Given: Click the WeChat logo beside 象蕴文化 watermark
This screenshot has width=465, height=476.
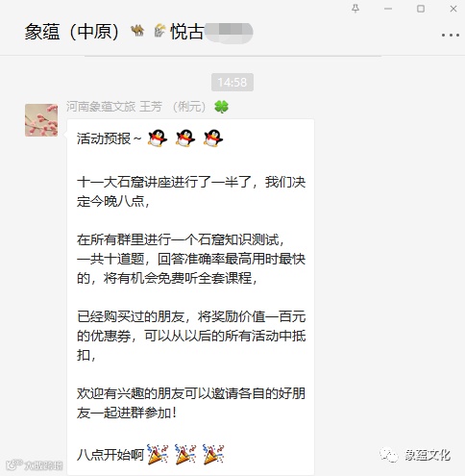Looking at the screenshot, I should (x=388, y=455).
